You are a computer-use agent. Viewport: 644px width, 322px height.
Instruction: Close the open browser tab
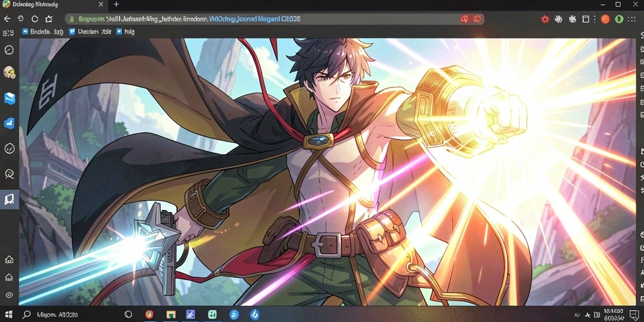click(x=101, y=4)
